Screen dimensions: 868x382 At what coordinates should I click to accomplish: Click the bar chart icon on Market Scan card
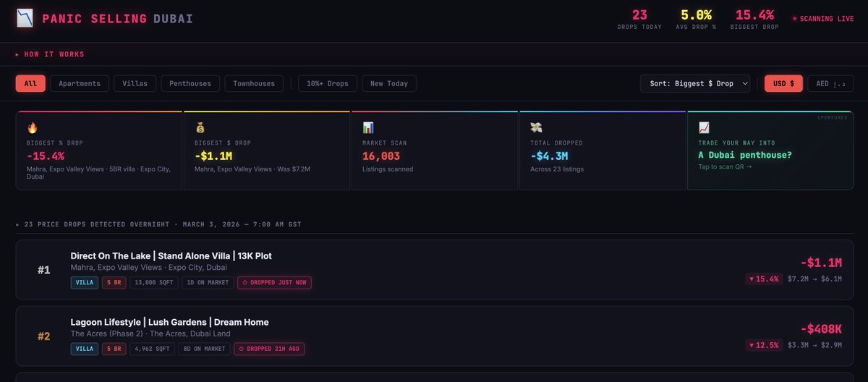[x=368, y=127]
